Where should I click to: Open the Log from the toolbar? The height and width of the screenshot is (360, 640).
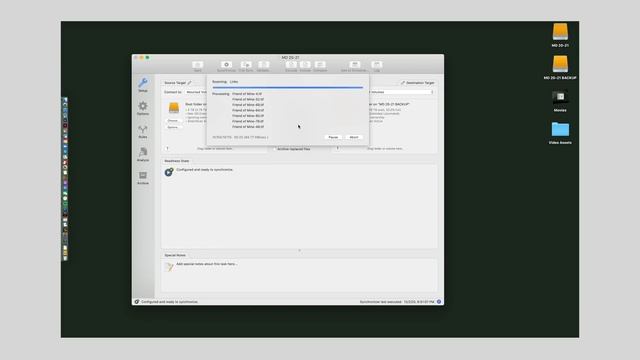coord(377,65)
